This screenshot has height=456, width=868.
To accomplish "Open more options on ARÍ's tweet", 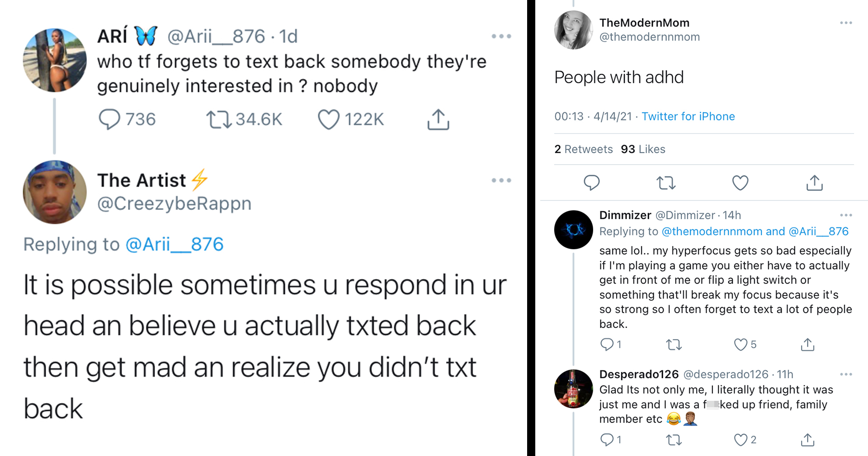I will tap(501, 36).
